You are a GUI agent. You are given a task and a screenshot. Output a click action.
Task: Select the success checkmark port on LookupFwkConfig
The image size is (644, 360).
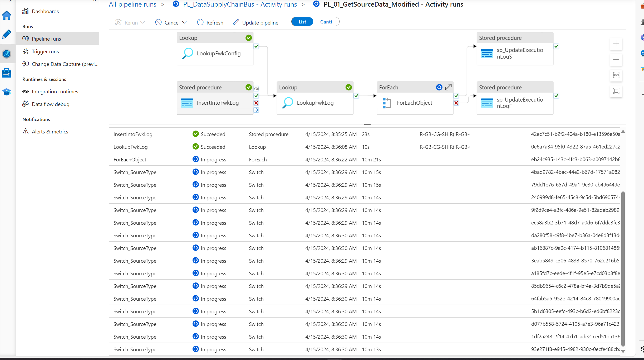click(256, 46)
